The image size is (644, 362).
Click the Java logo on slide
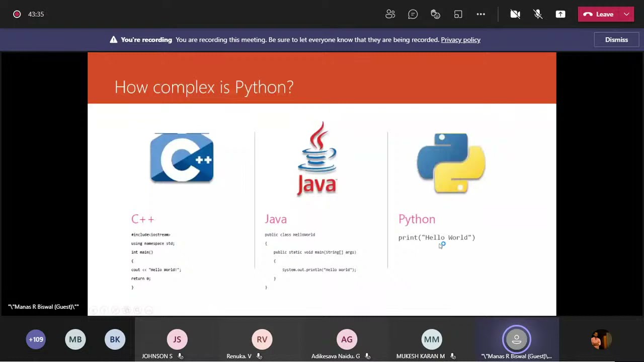pos(317,158)
